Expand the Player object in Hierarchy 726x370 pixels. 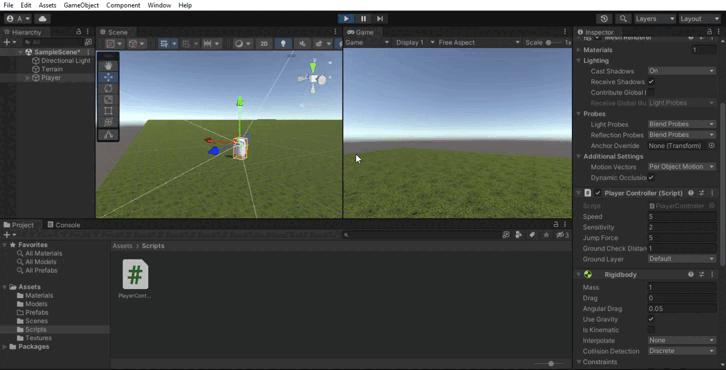(28, 78)
